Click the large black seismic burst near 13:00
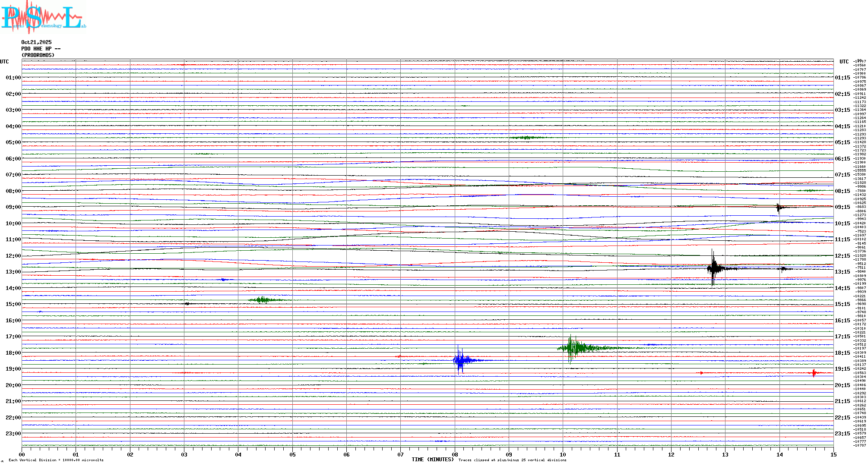The image size is (868, 466). [x=713, y=268]
